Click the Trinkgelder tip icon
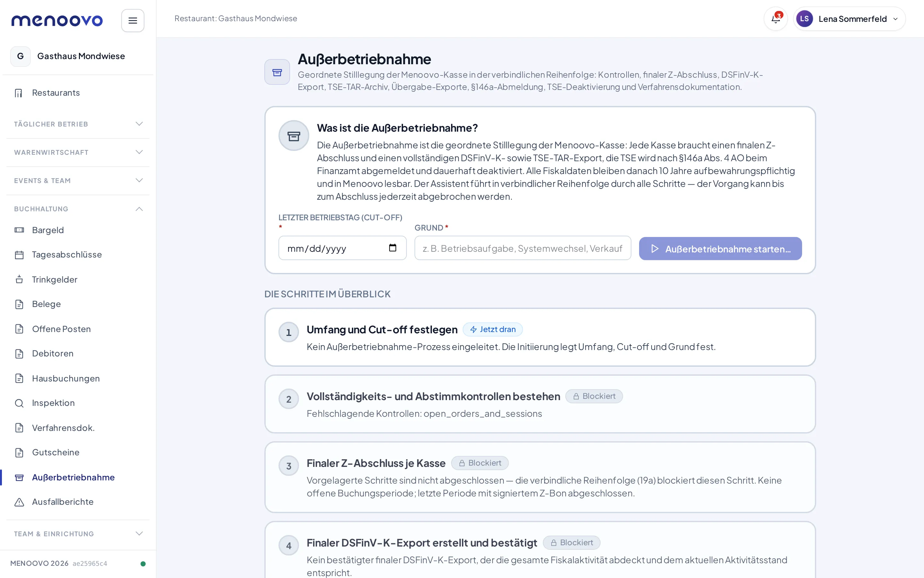The height and width of the screenshot is (578, 924). (x=19, y=279)
